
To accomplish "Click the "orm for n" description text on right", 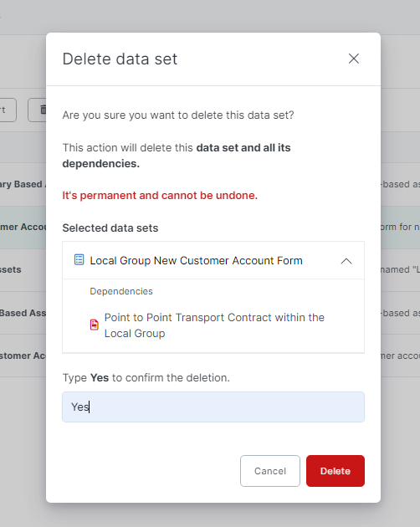I will (400, 227).
